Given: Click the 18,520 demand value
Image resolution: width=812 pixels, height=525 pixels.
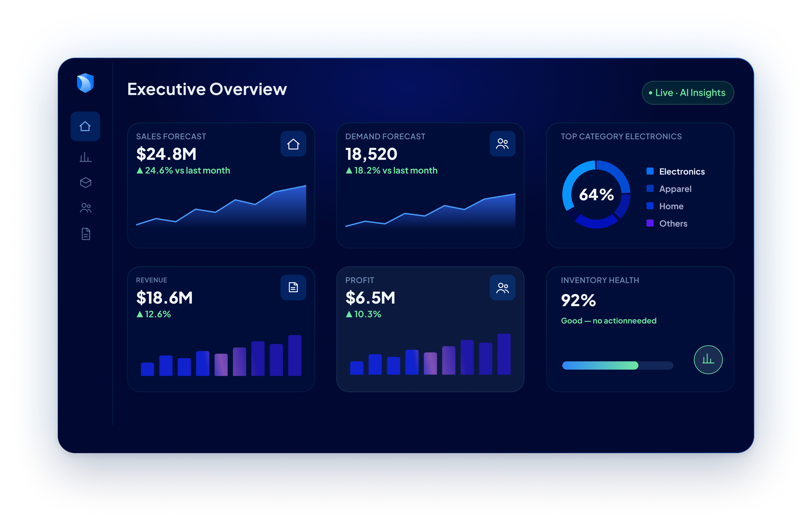Looking at the screenshot, I should 371,154.
